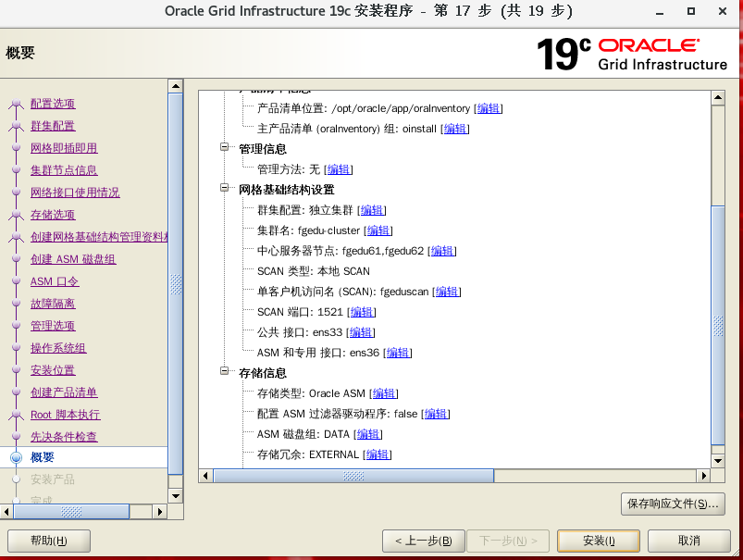Viewport: 743px width, 560px height.
Task: Jump to the 创建产品清单 step
Action: (x=64, y=393)
